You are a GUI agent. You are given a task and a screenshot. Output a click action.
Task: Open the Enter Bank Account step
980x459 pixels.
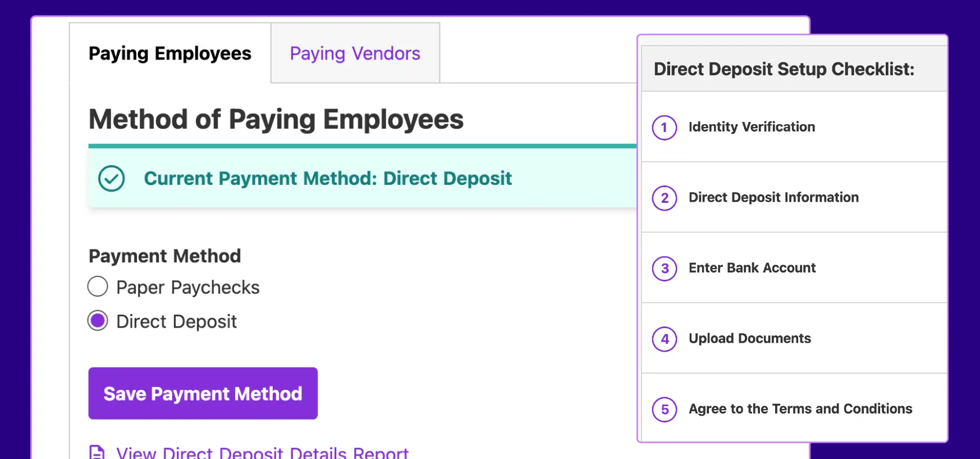pos(752,268)
